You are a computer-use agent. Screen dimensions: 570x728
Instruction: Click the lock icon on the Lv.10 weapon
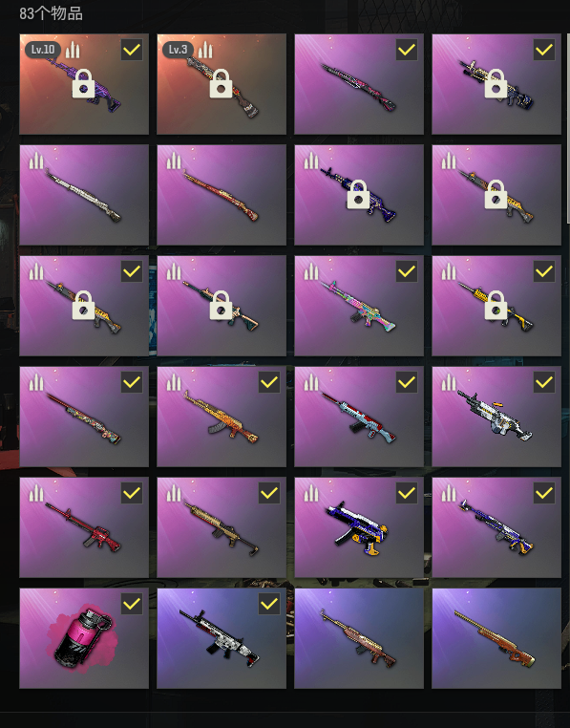(x=84, y=83)
